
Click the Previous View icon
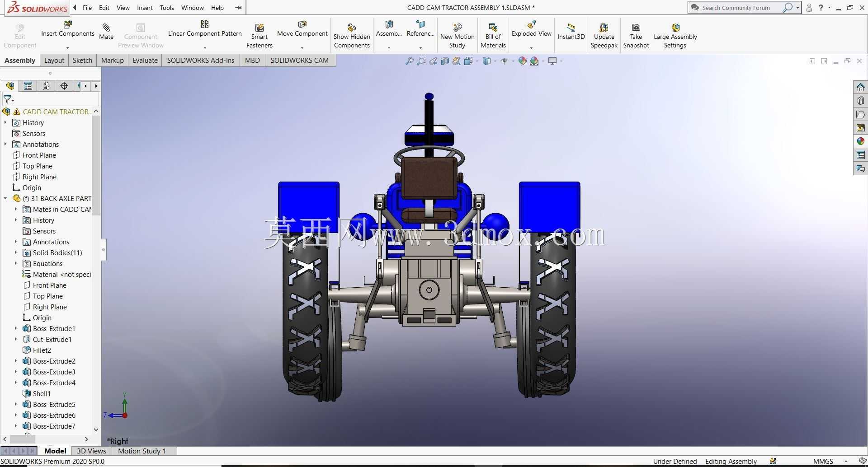tap(433, 61)
